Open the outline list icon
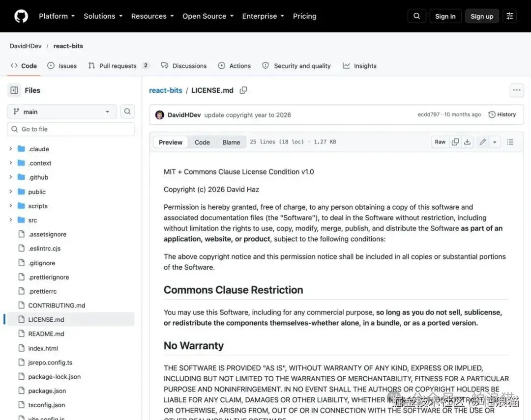 (x=510, y=142)
